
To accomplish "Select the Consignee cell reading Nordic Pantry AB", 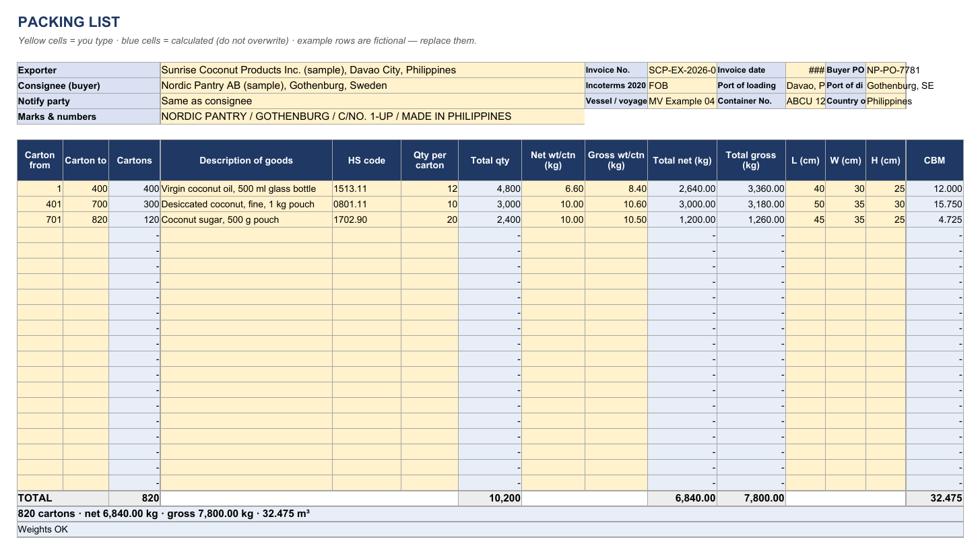I will click(x=372, y=85).
